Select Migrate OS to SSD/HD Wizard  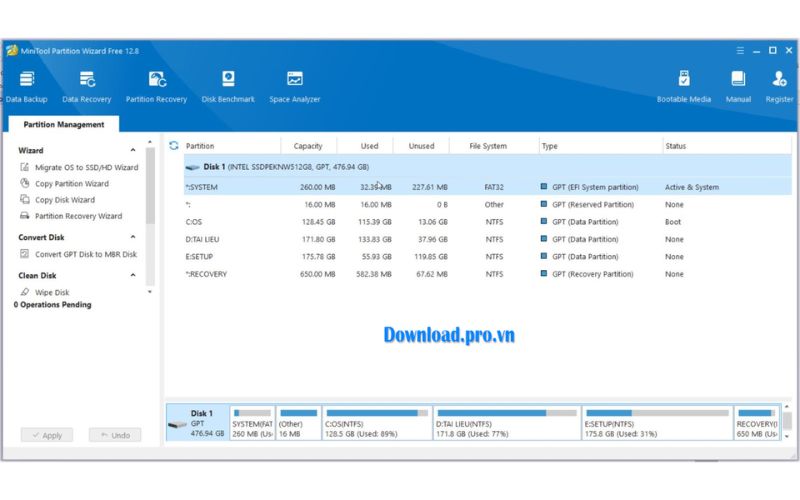tap(86, 168)
